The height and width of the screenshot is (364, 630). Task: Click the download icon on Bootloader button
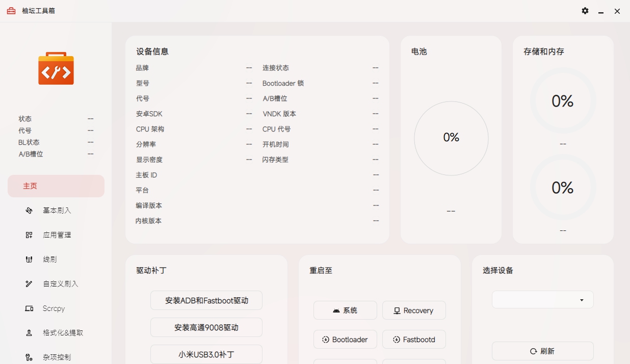(x=326, y=340)
